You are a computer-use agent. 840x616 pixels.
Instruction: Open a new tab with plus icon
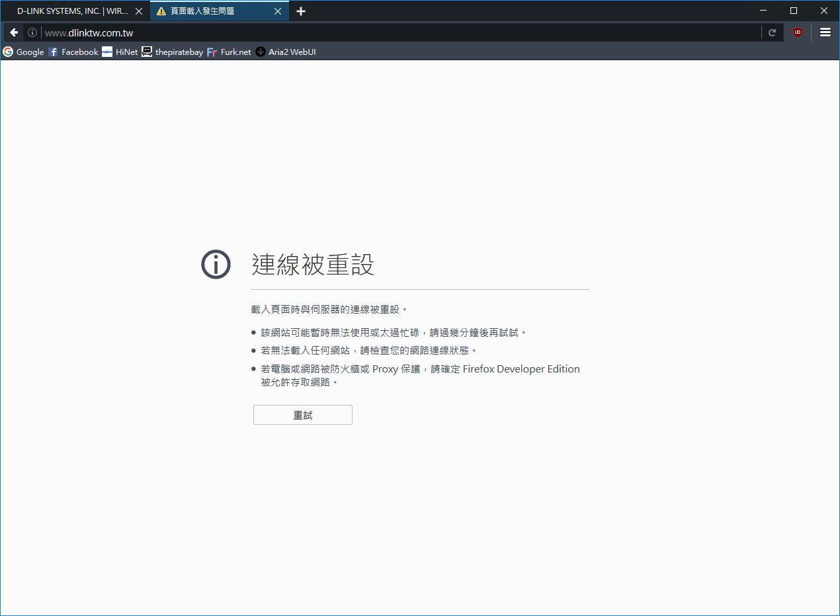301,11
